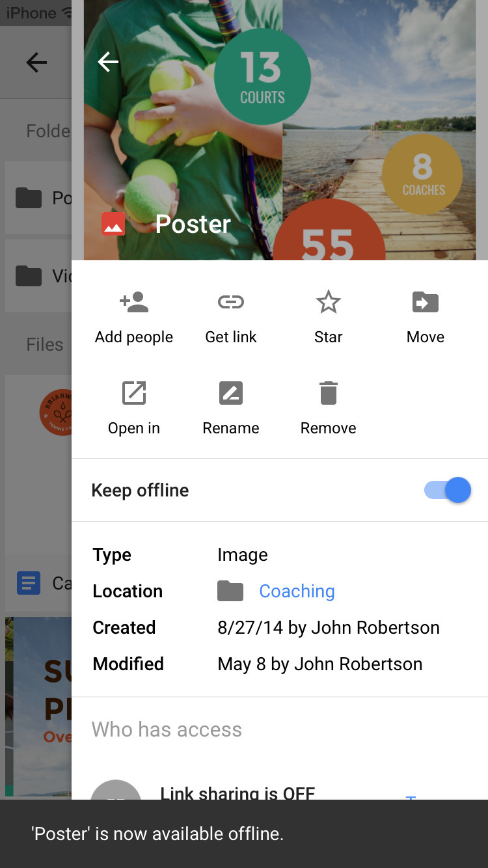Tap the Link sharing is OFF row
This screenshot has height=868, width=488.
coord(237,791)
